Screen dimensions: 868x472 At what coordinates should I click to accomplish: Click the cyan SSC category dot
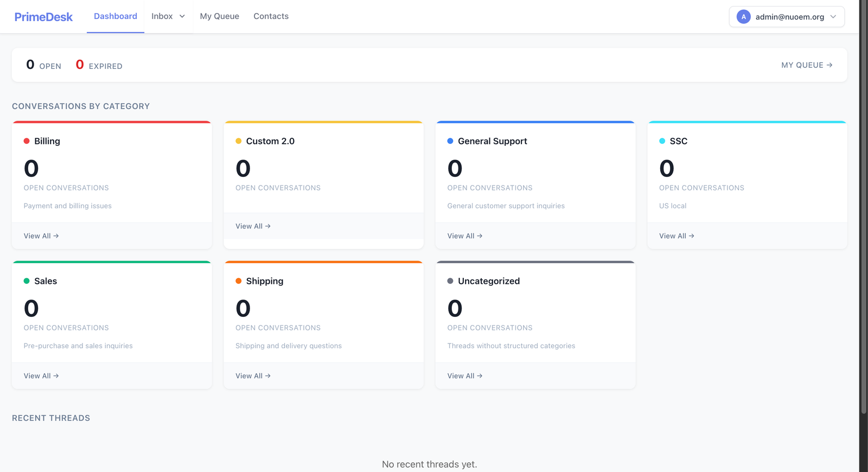(662, 141)
